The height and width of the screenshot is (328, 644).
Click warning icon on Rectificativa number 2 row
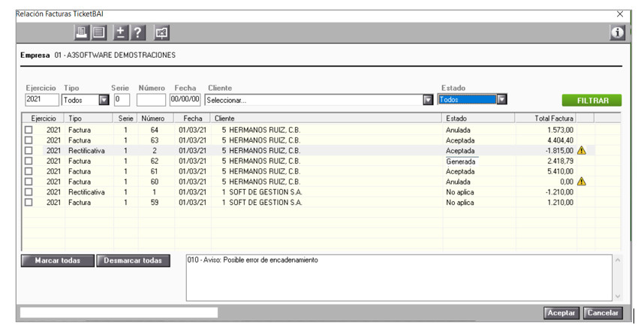[582, 151]
